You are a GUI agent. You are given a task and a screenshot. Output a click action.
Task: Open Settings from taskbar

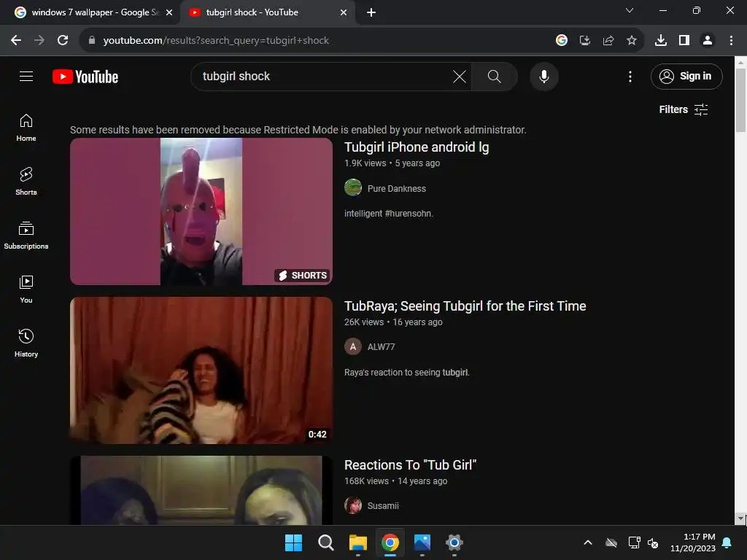tap(454, 542)
